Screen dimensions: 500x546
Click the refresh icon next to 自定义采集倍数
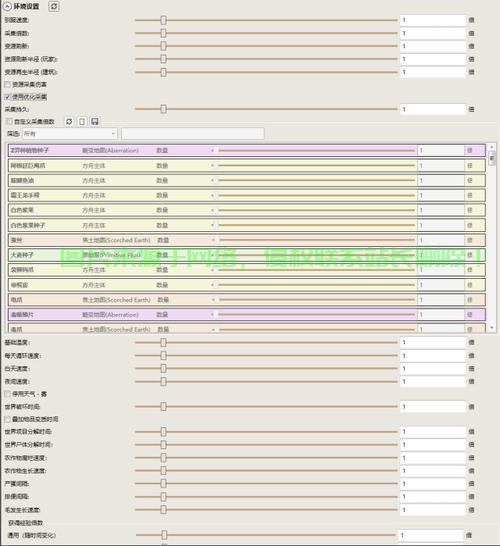point(69,121)
